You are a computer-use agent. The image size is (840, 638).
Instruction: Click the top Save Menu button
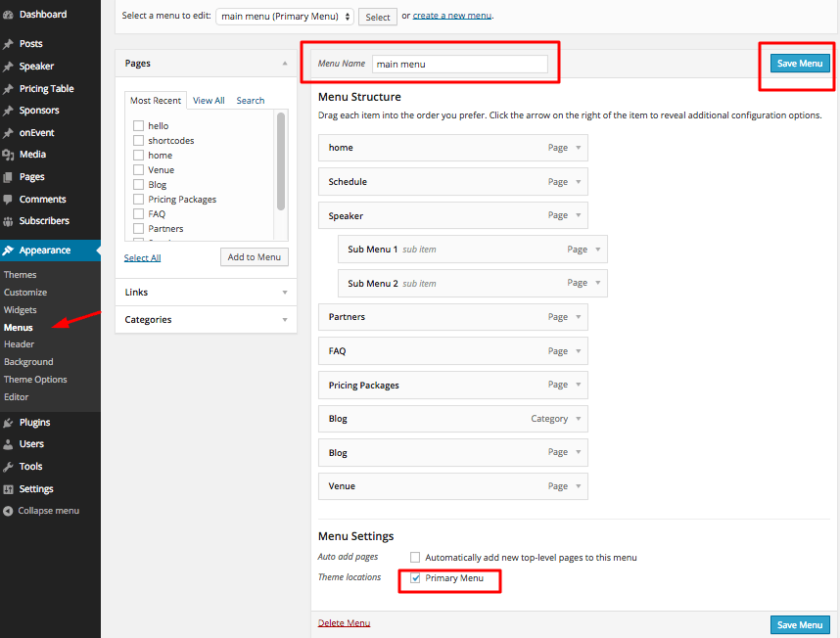[x=799, y=64]
